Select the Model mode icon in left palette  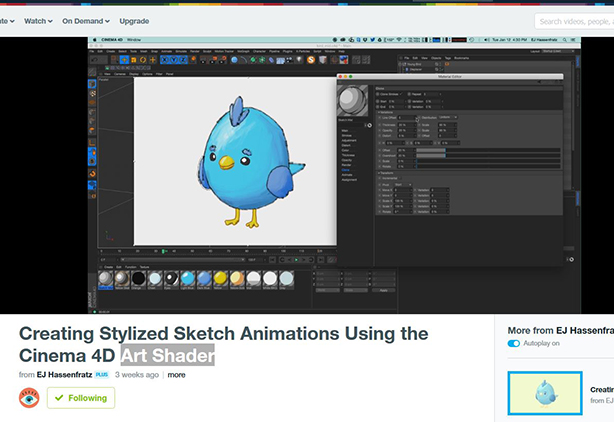tap(92, 84)
